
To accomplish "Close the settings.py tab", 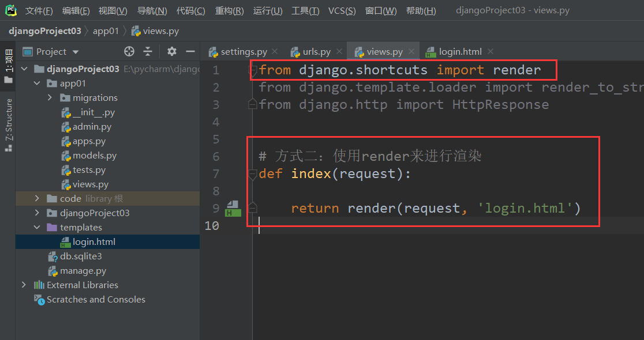I will tap(275, 52).
